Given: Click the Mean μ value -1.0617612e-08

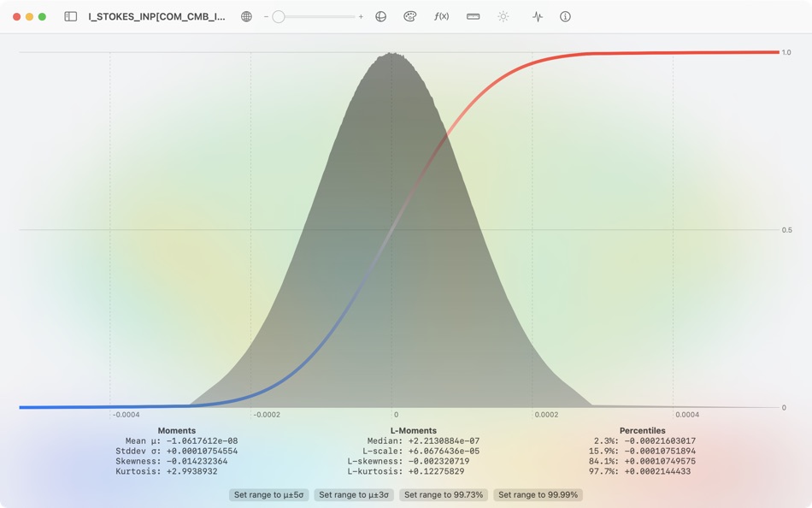Looking at the screenshot, I should (x=202, y=440).
